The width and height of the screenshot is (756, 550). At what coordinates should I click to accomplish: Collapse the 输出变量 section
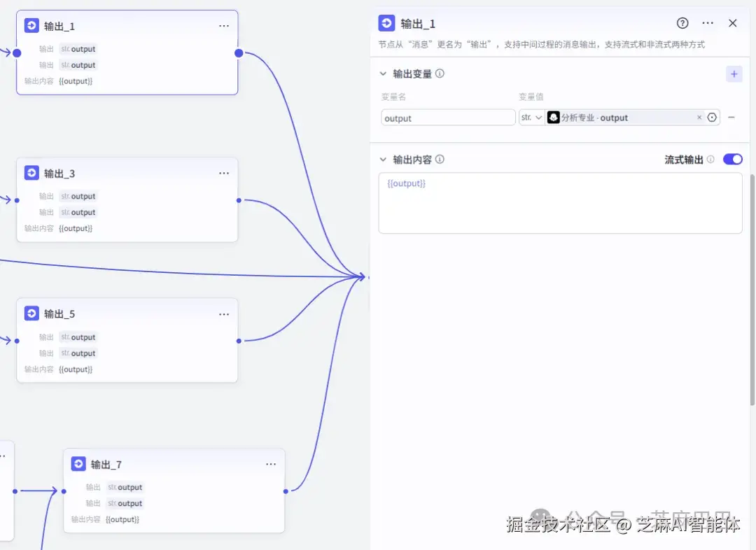383,73
